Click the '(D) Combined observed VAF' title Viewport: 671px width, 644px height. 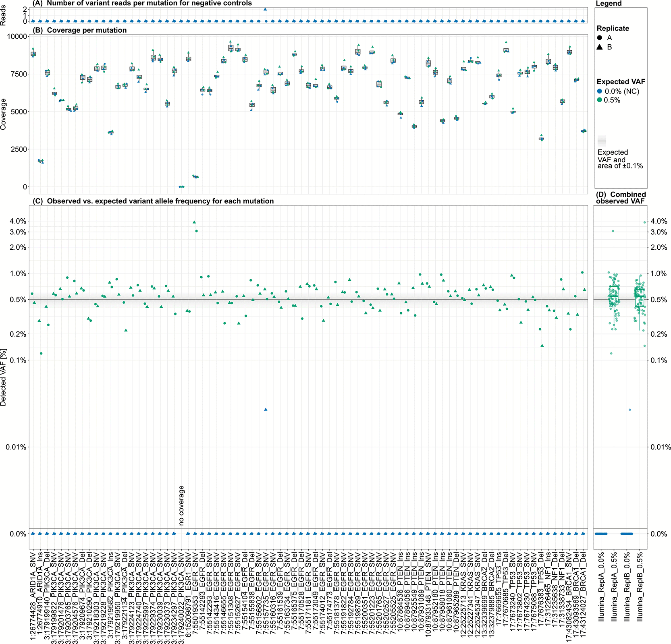(621, 198)
